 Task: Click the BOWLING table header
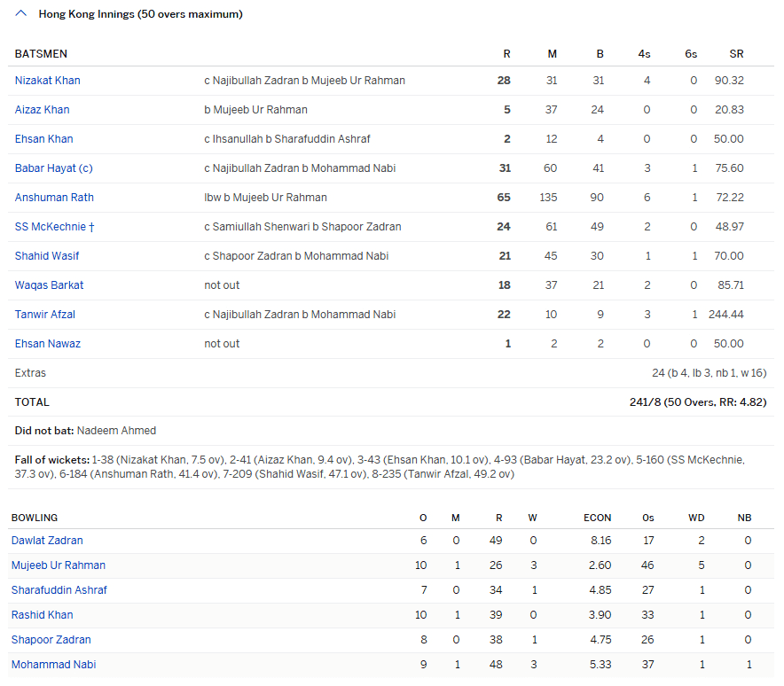coord(35,518)
